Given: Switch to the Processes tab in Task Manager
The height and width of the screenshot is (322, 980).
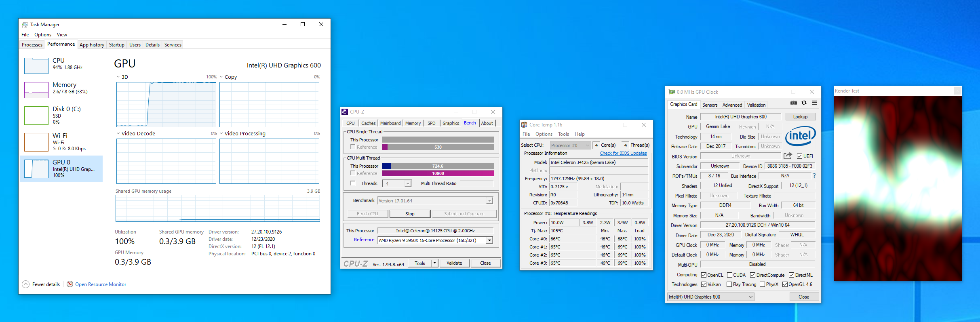Looking at the screenshot, I should (x=32, y=45).
